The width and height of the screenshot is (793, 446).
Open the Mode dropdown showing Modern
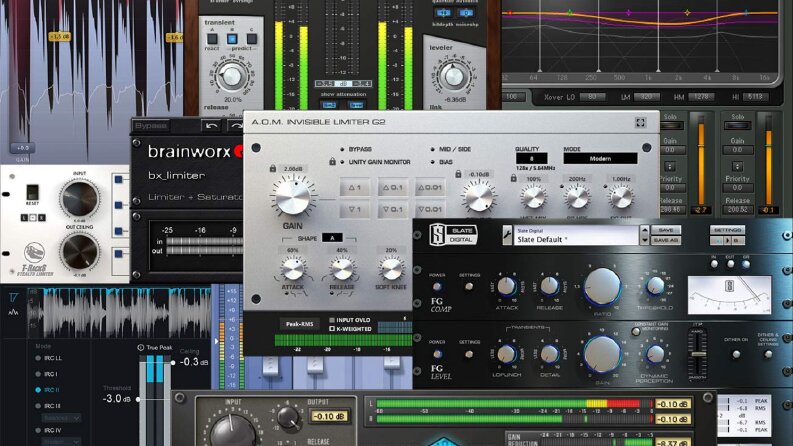pyautogui.click(x=600, y=159)
